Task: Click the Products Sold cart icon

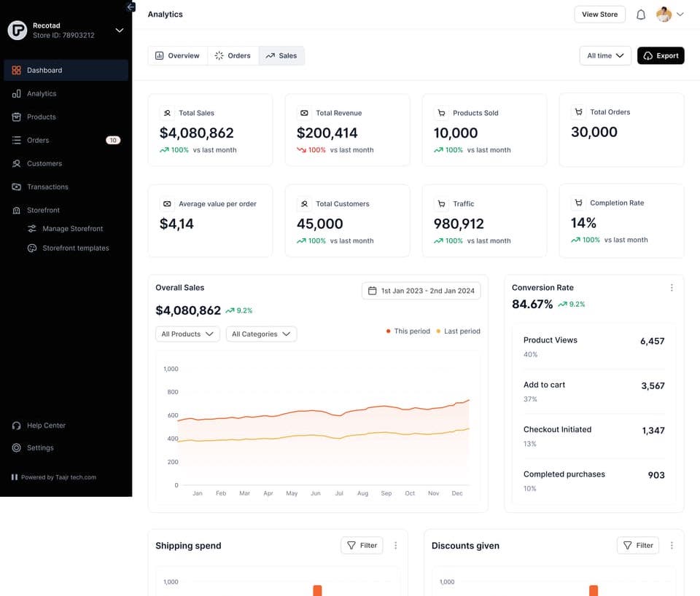Action: [441, 113]
